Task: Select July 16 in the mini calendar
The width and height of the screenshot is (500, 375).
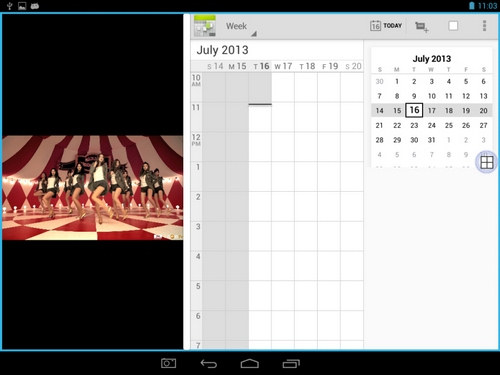Action: (414, 110)
